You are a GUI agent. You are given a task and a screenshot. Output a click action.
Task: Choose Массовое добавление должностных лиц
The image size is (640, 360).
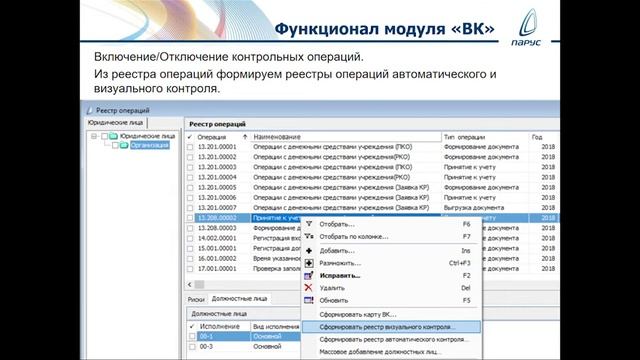point(392,351)
